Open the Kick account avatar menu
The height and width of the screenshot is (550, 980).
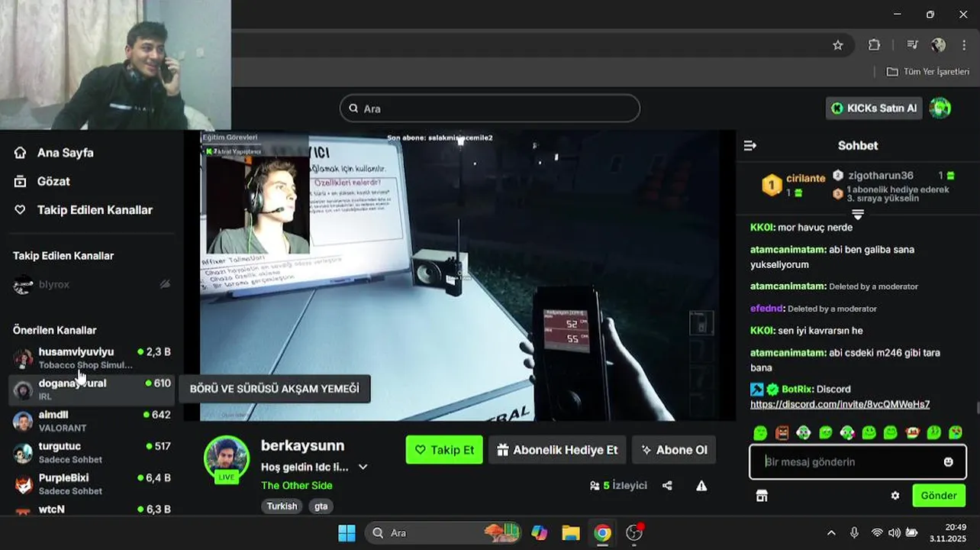click(940, 108)
